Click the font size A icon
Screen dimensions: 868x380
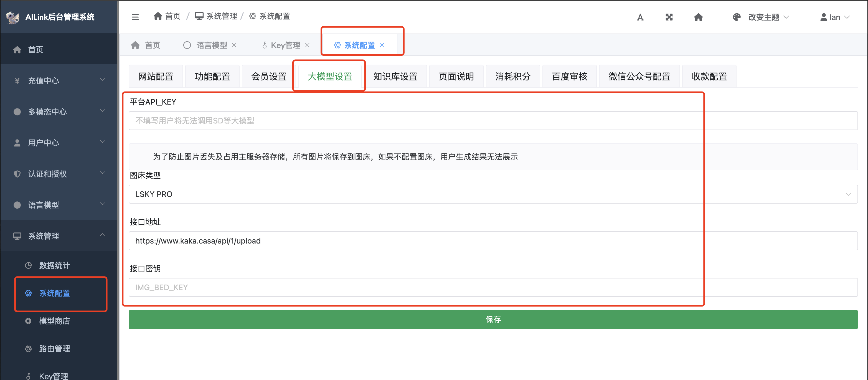click(640, 17)
